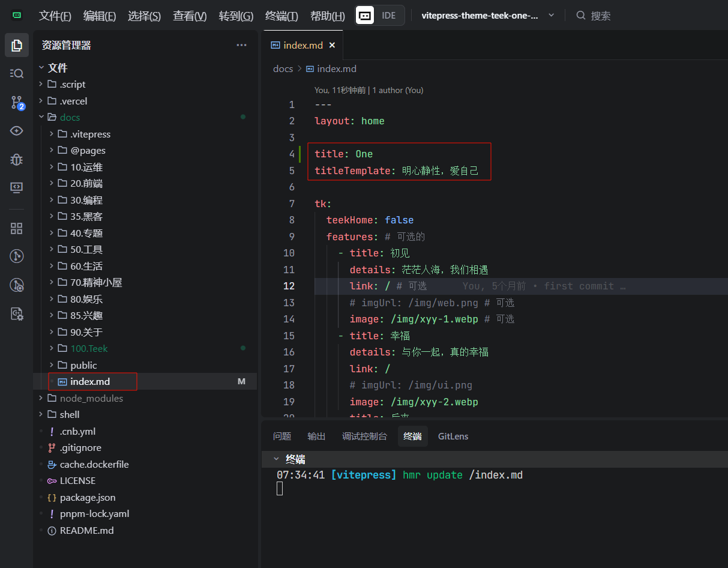Open the Extensions grid icon
This screenshot has width=728, height=568.
tap(17, 228)
